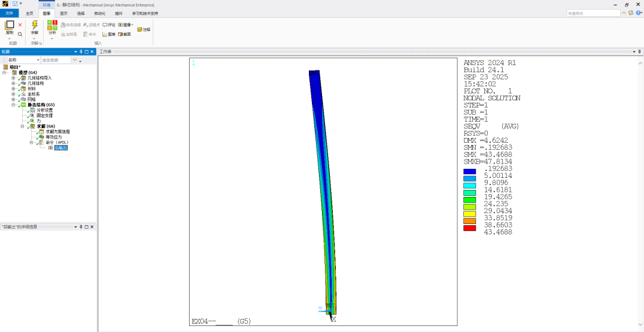Insert a 评论 (Comment) from ribbon

(109, 25)
